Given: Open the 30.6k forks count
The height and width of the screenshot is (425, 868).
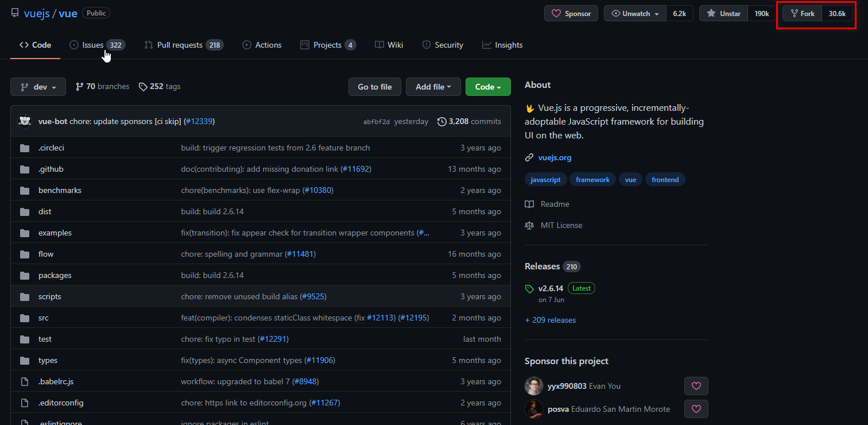Looking at the screenshot, I should (837, 13).
